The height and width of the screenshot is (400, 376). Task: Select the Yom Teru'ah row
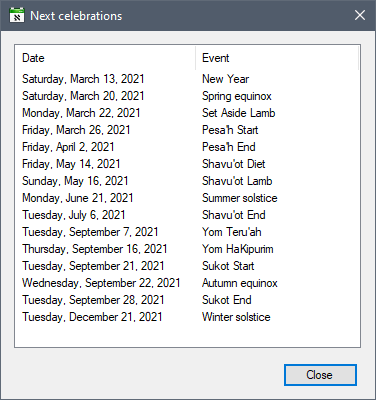187,232
